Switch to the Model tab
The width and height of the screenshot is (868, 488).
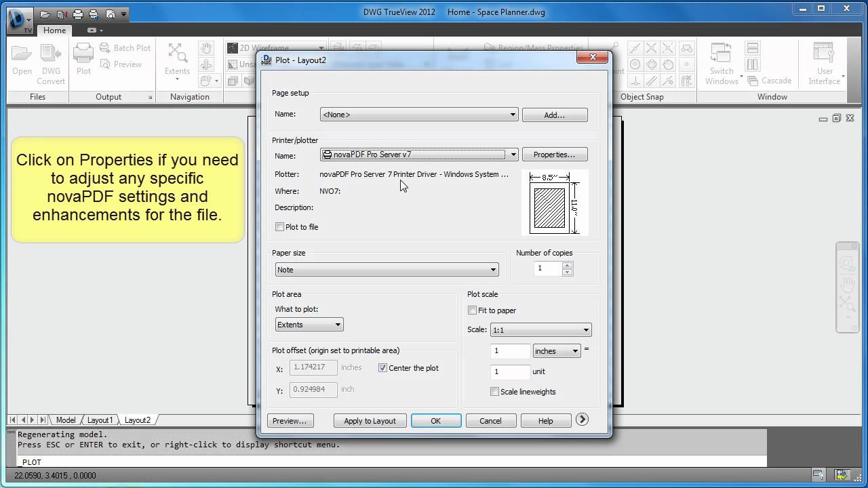(66, 420)
